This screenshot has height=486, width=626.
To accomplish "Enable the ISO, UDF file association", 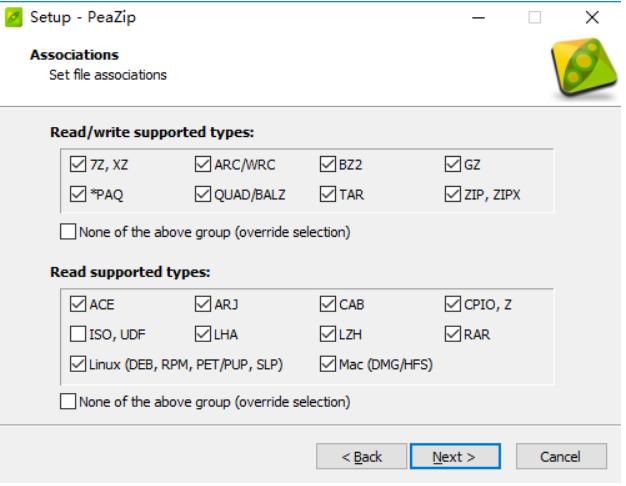I will pos(80,334).
